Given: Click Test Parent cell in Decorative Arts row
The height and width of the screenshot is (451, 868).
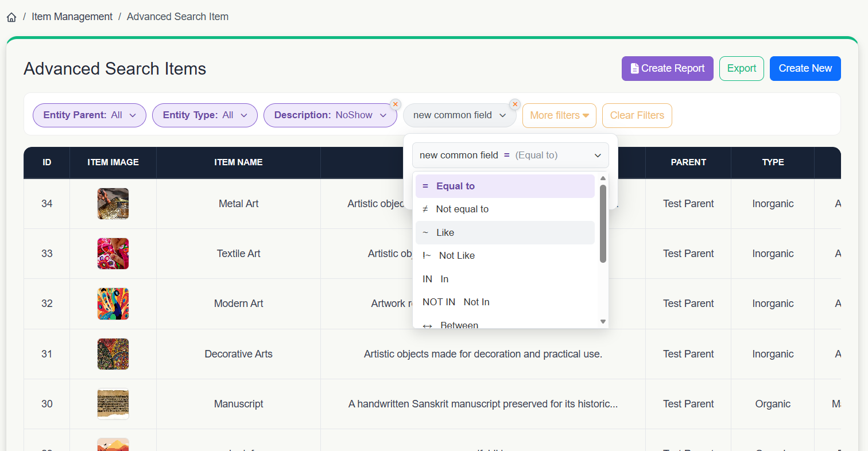Looking at the screenshot, I should [x=688, y=354].
